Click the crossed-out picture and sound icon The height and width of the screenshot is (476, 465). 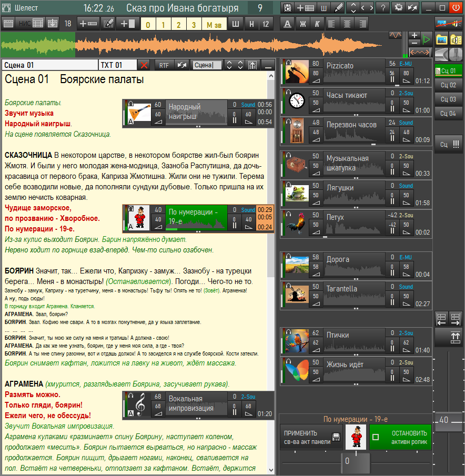[x=449, y=23]
